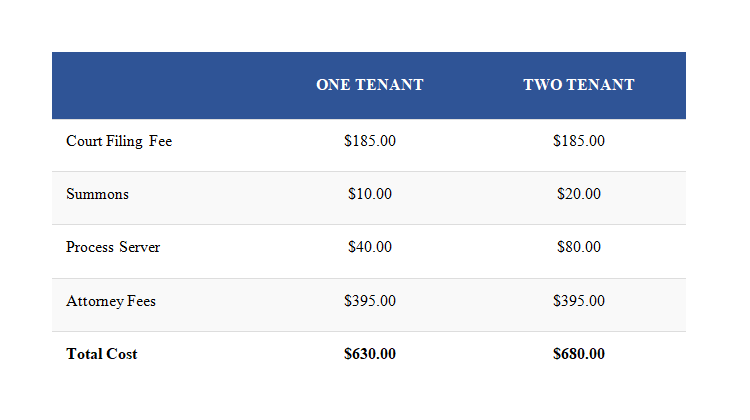Click the $40.00 process server value

point(370,247)
